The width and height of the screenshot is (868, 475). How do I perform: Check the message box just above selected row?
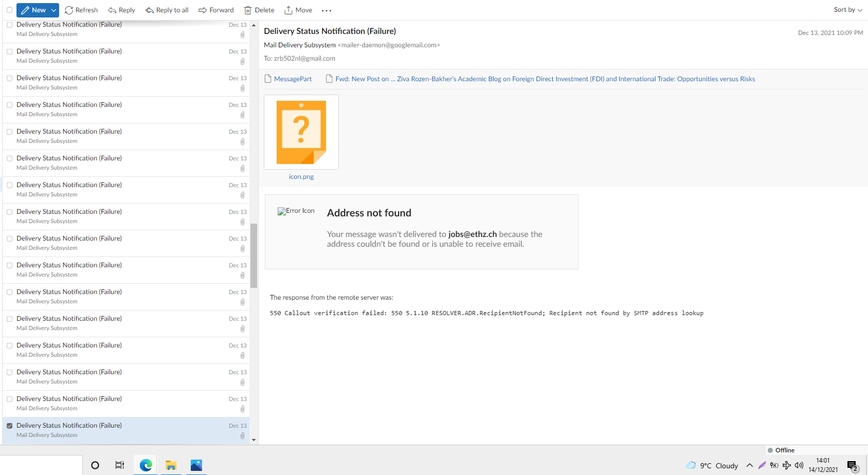[x=9, y=399]
